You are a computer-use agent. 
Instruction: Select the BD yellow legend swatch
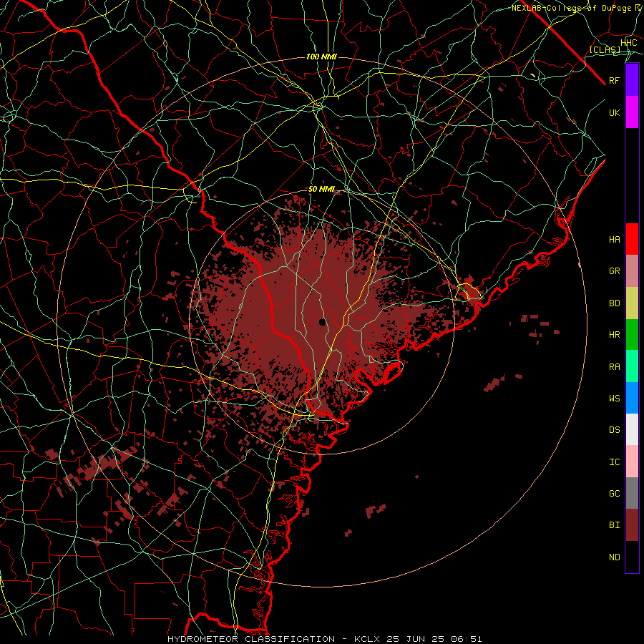click(x=632, y=303)
